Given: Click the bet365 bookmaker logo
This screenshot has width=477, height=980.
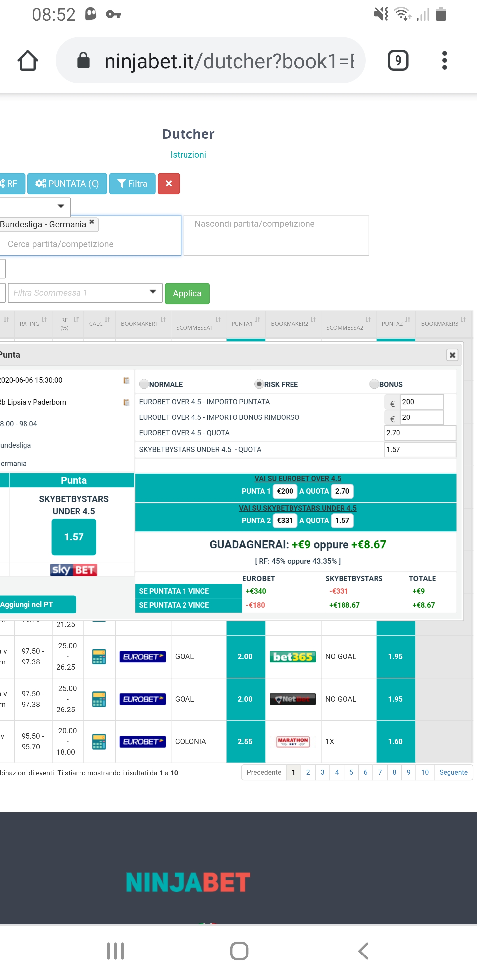Looking at the screenshot, I should coord(292,657).
